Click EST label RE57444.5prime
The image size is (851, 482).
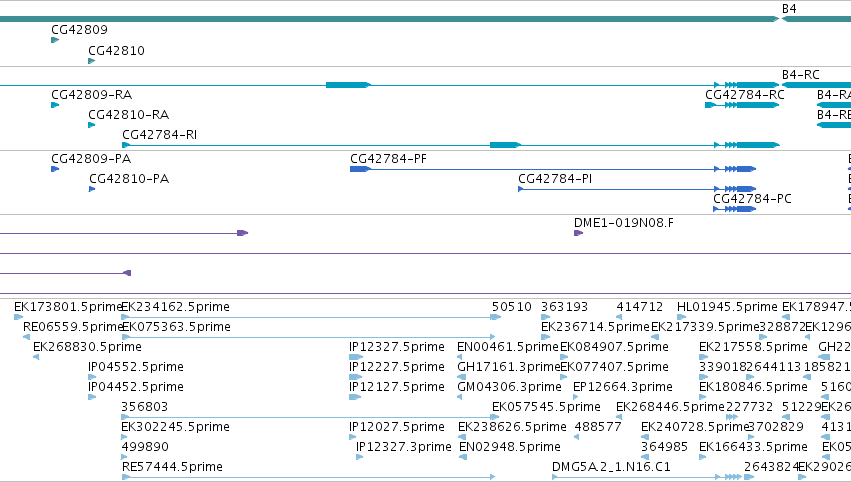173,467
